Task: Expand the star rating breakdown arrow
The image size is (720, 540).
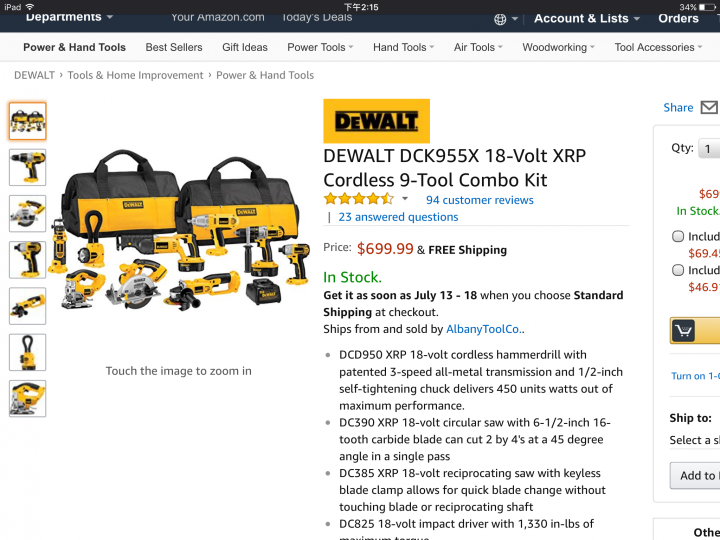Action: (405, 199)
